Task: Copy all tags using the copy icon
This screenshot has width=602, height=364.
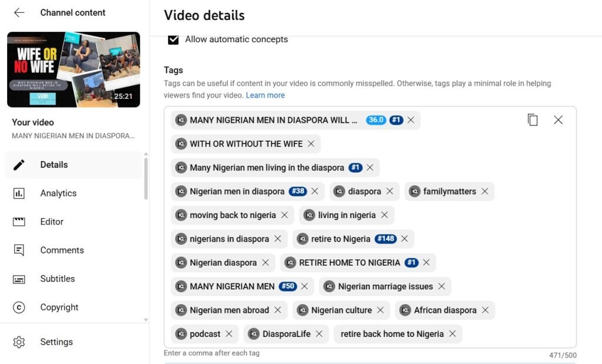Action: 533,120
